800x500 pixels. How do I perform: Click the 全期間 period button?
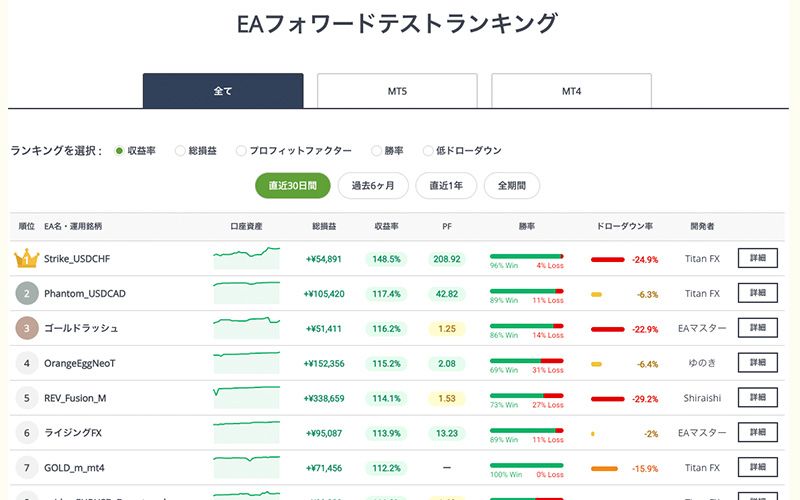pyautogui.click(x=512, y=185)
